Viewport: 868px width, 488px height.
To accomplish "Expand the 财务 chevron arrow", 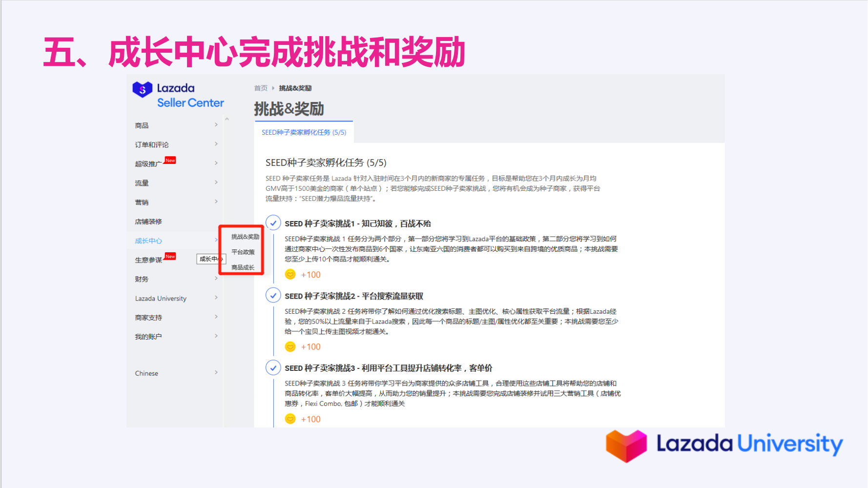I will click(x=216, y=278).
